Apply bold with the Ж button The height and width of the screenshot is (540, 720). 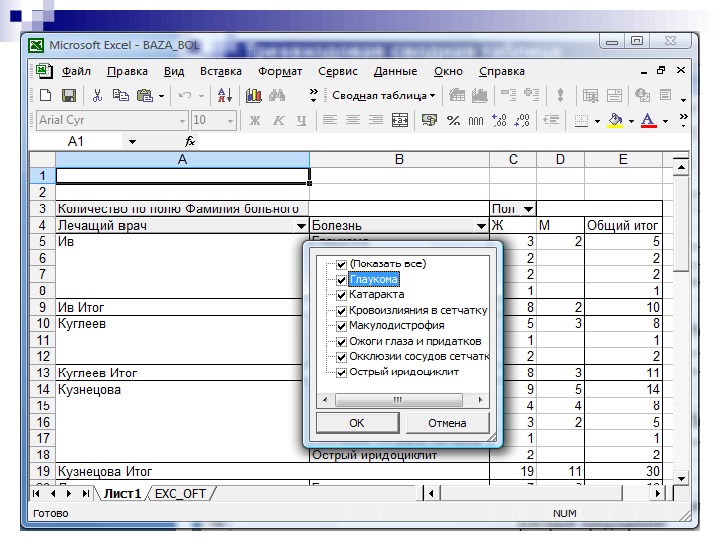coord(255,120)
